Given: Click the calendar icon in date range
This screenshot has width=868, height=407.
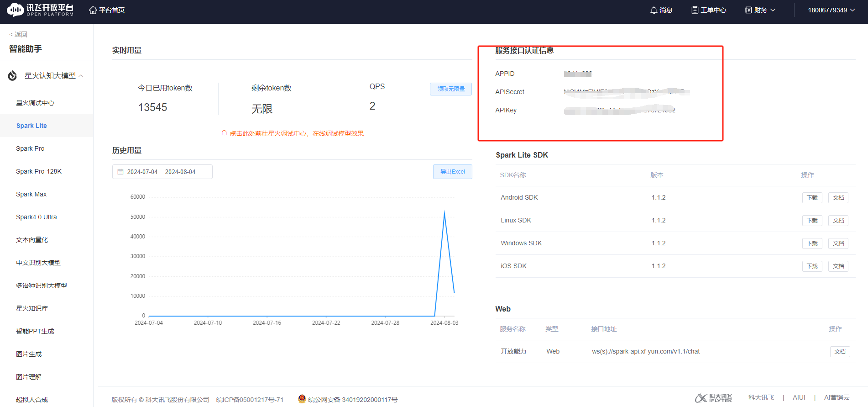Looking at the screenshot, I should pyautogui.click(x=120, y=172).
